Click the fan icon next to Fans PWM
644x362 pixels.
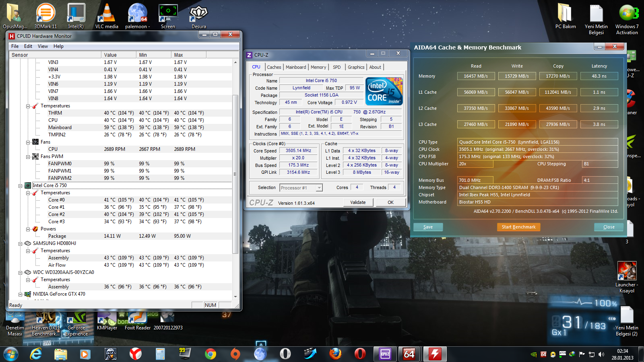35,156
